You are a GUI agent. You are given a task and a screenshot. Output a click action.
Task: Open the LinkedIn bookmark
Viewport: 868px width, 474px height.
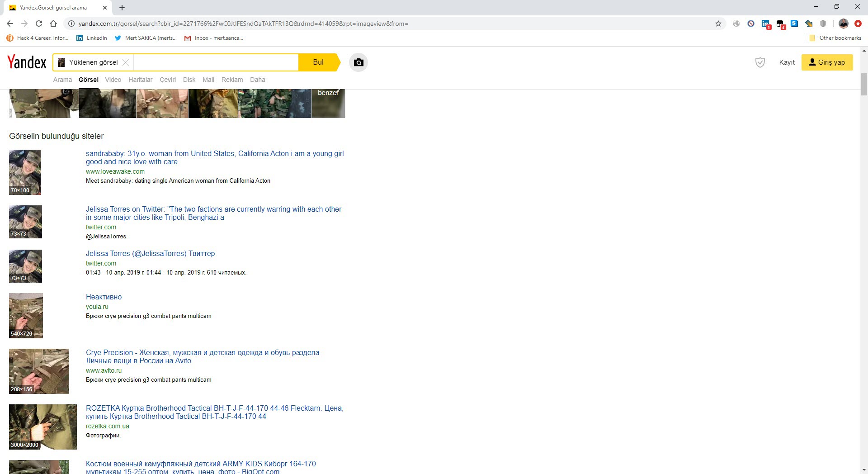pos(92,38)
